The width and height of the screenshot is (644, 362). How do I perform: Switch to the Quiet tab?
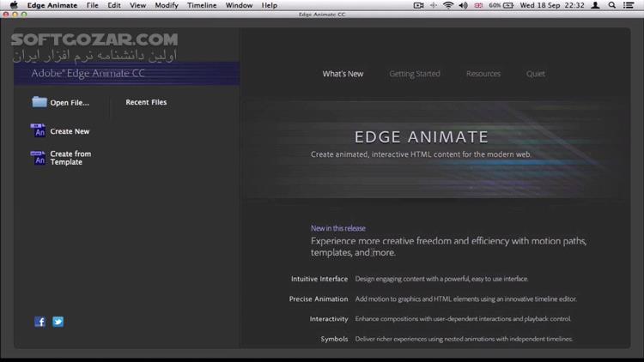point(536,74)
